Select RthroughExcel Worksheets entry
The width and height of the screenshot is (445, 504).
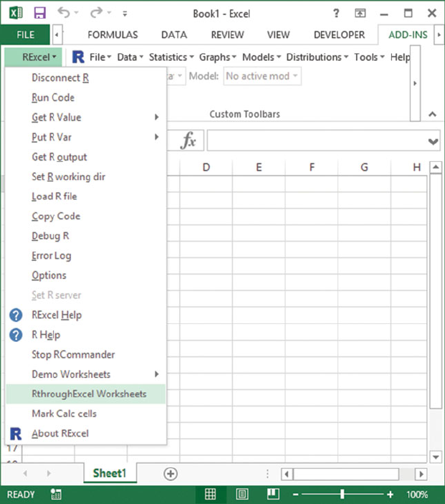[x=86, y=394]
